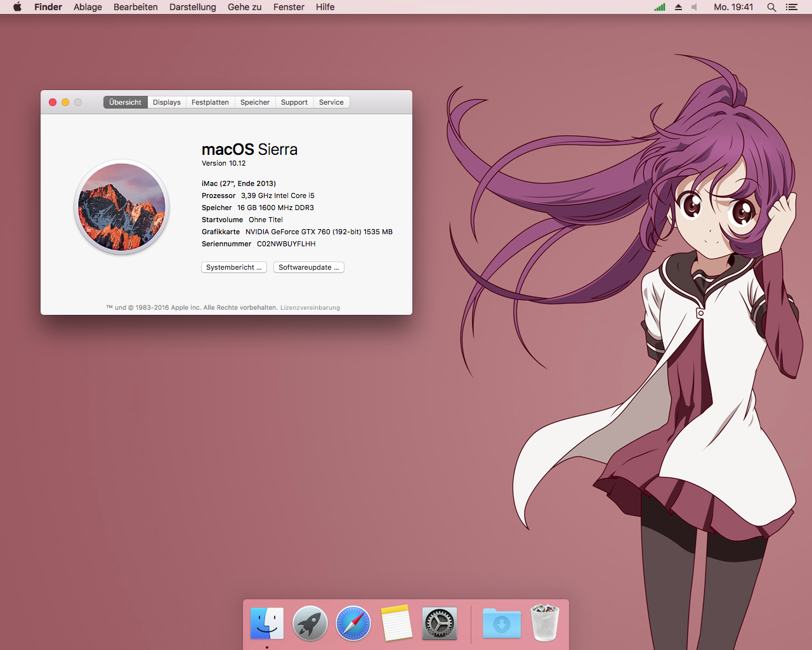The image size is (812, 650).
Task: Open the Downloads folder in Dock
Action: (x=502, y=623)
